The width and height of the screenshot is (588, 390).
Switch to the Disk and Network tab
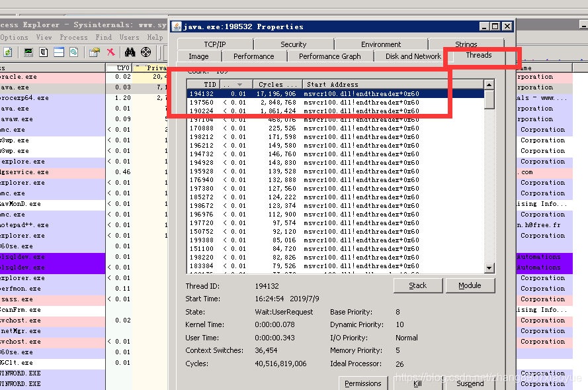coord(413,56)
